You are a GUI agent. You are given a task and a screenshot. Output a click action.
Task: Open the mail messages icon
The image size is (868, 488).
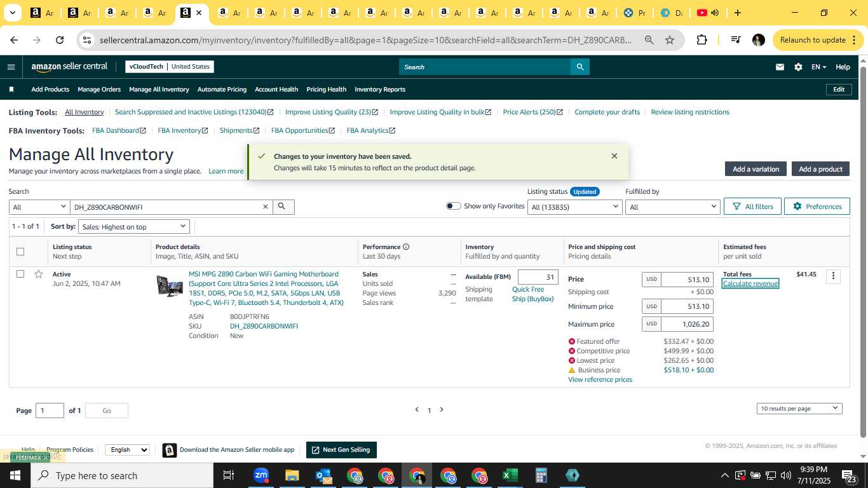780,67
